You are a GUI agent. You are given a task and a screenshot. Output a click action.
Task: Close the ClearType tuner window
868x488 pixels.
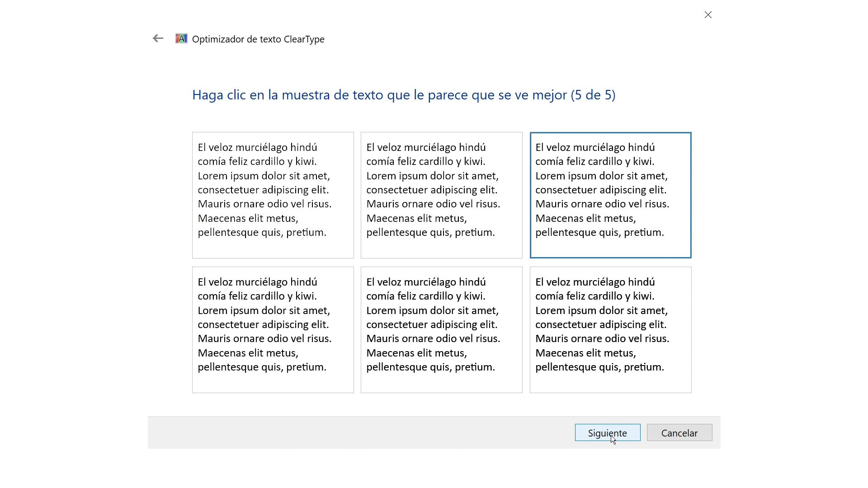tap(708, 14)
